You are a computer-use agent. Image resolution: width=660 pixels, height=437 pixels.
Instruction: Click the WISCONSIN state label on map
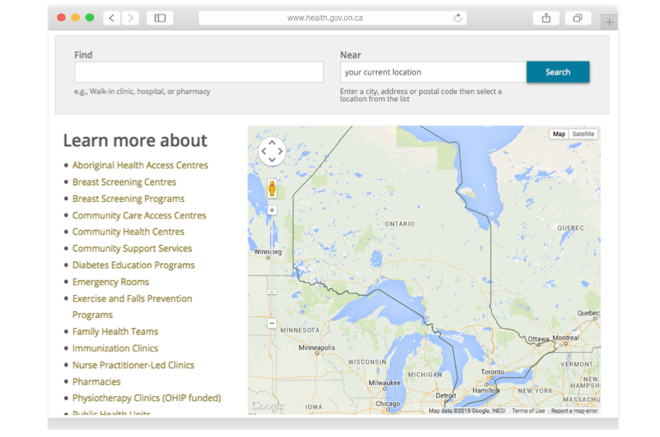point(367,362)
